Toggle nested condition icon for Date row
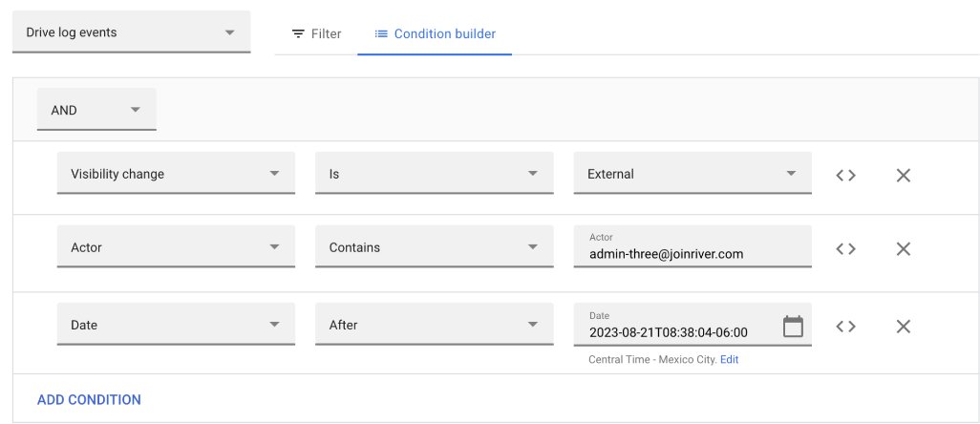The width and height of the screenshot is (980, 424). (x=845, y=326)
